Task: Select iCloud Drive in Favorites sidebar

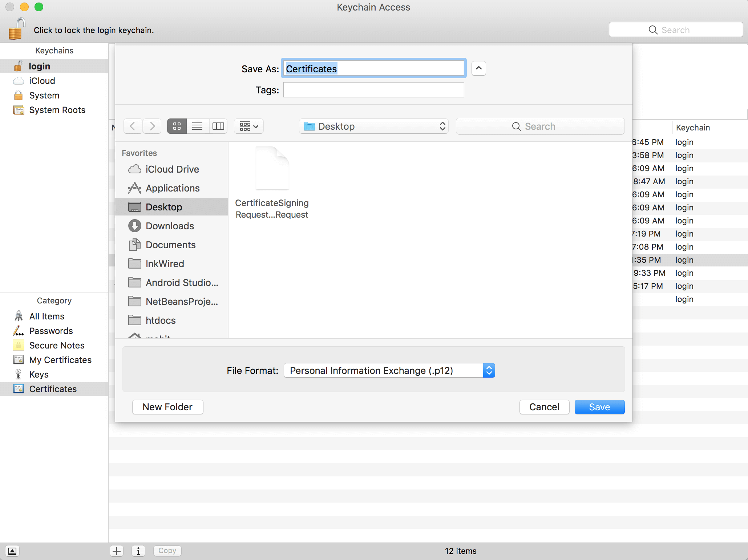Action: 172,169
